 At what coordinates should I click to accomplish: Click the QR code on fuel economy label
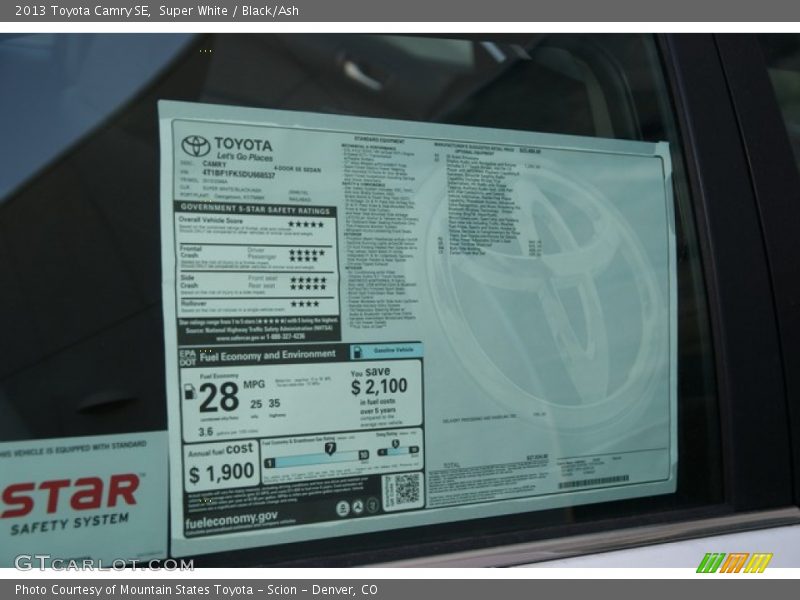click(401, 490)
